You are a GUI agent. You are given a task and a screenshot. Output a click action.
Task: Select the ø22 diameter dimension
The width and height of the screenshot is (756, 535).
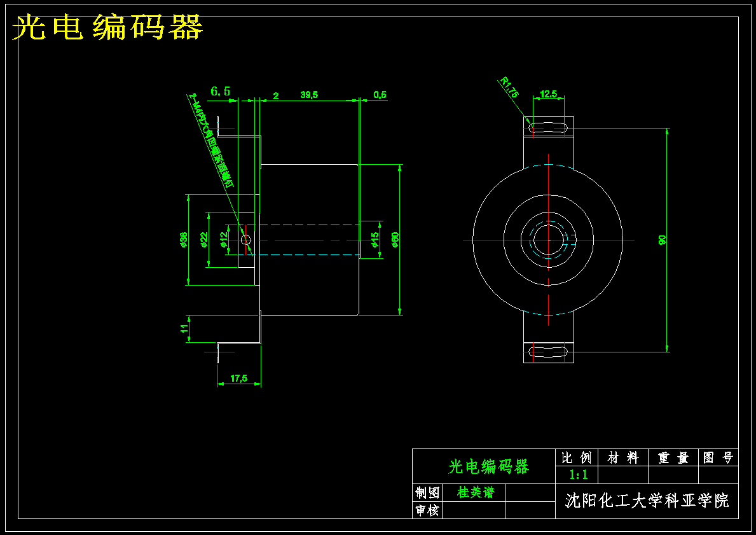tap(203, 240)
